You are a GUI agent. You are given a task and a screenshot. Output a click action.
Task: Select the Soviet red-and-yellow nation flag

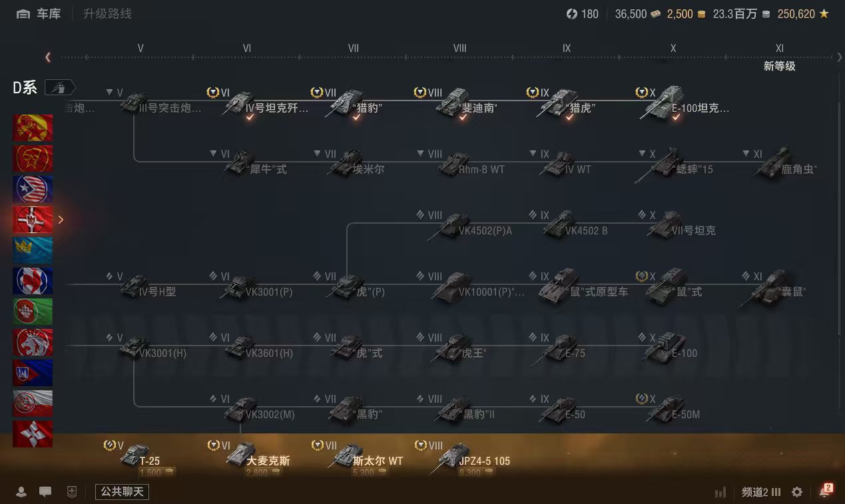click(x=33, y=128)
